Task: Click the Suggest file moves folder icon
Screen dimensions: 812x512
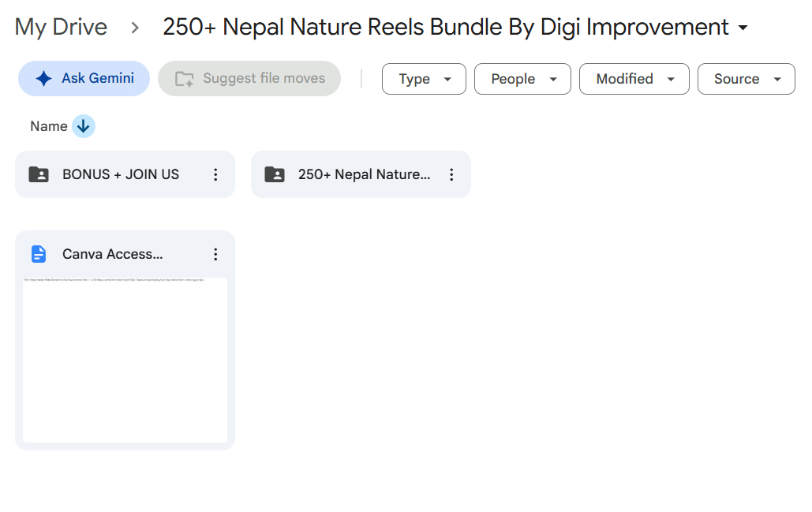Action: tap(185, 79)
